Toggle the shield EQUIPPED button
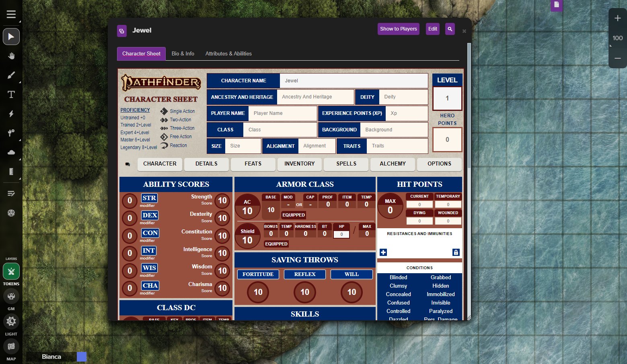This screenshot has width=627, height=364. coord(276,244)
